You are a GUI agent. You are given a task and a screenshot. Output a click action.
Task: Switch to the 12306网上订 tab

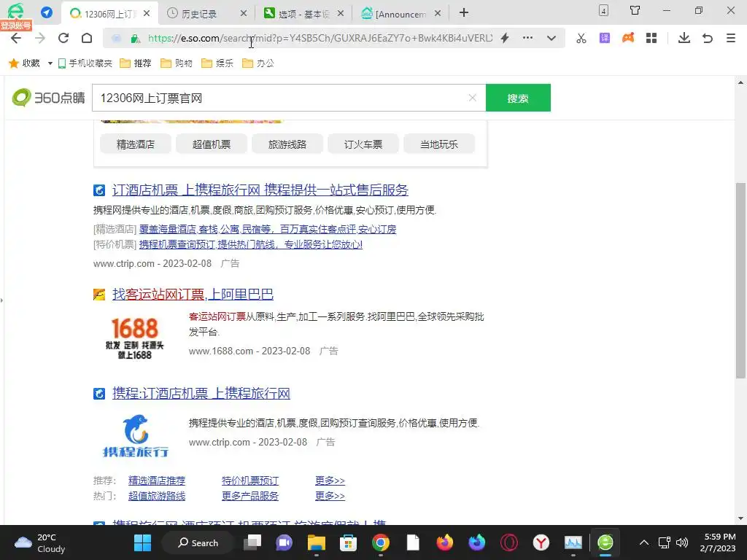point(109,14)
